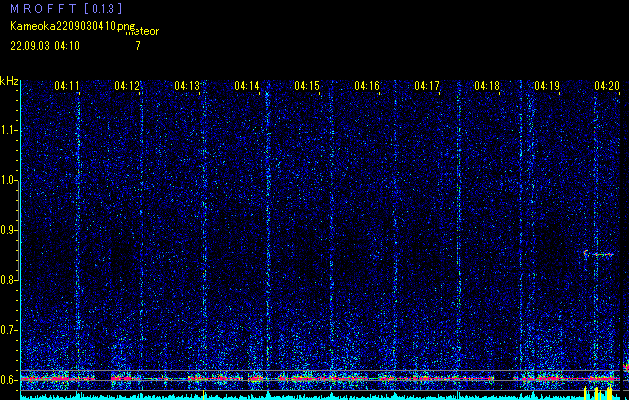
Task: Click the kHz axis unit label
Action: pos(9,81)
